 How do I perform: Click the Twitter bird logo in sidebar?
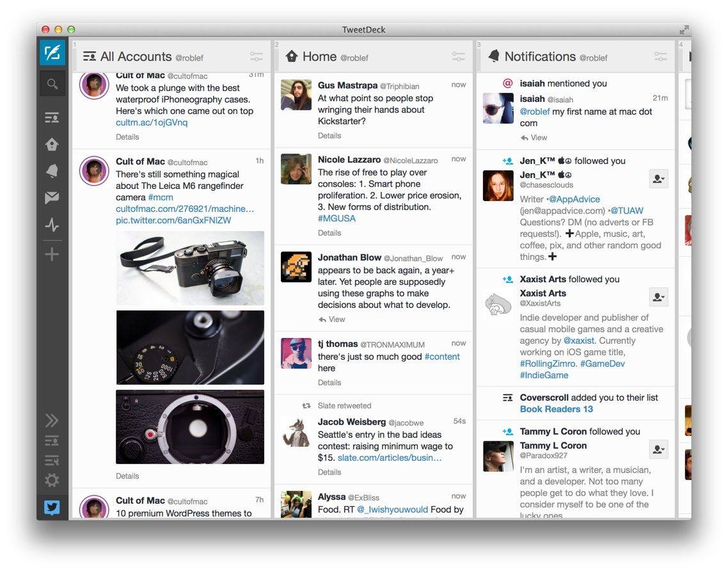52,507
